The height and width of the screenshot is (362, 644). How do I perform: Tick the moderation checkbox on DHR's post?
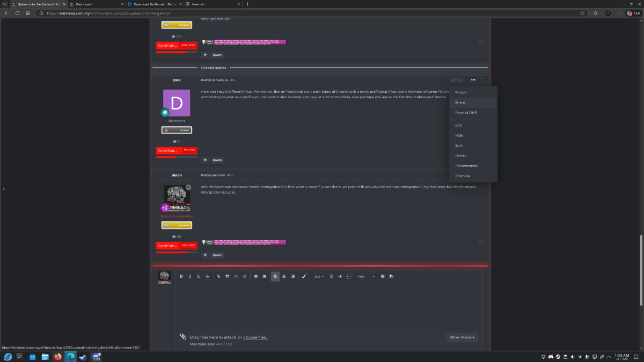pyautogui.click(x=482, y=80)
